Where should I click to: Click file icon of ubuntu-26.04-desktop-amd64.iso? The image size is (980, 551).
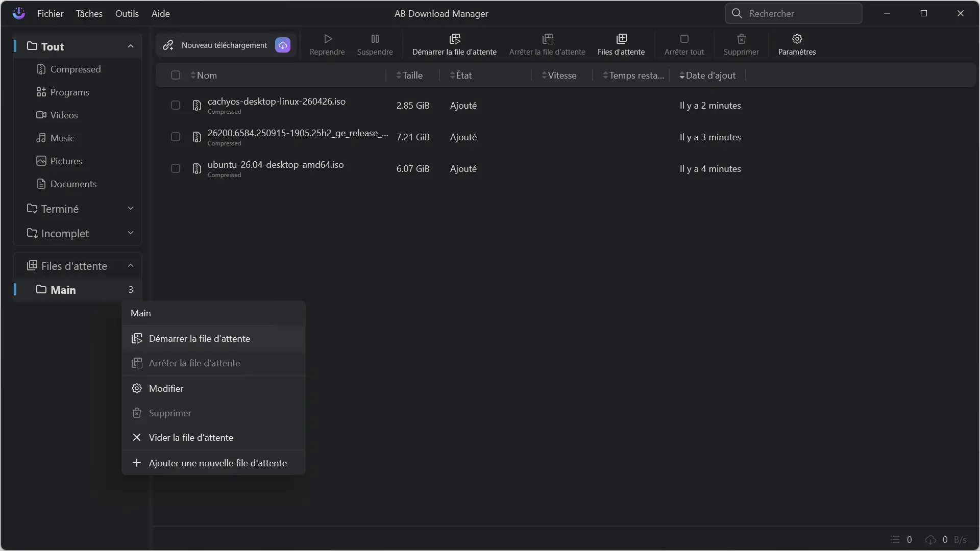point(197,169)
